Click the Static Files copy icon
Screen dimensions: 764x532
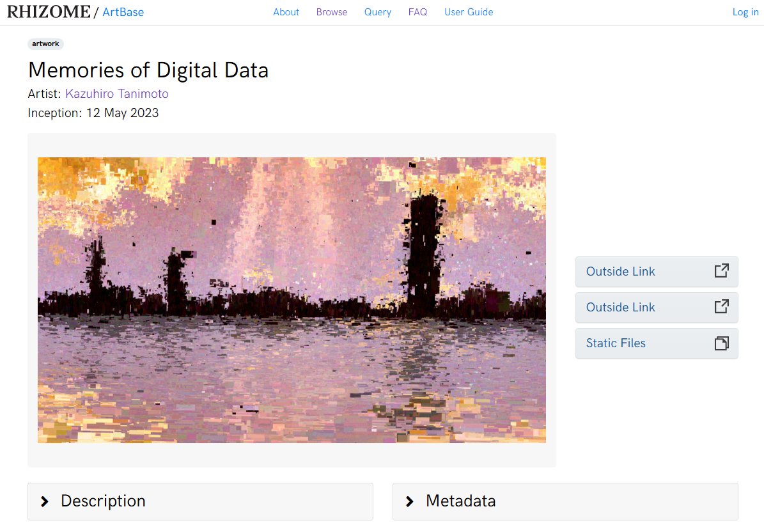722,343
